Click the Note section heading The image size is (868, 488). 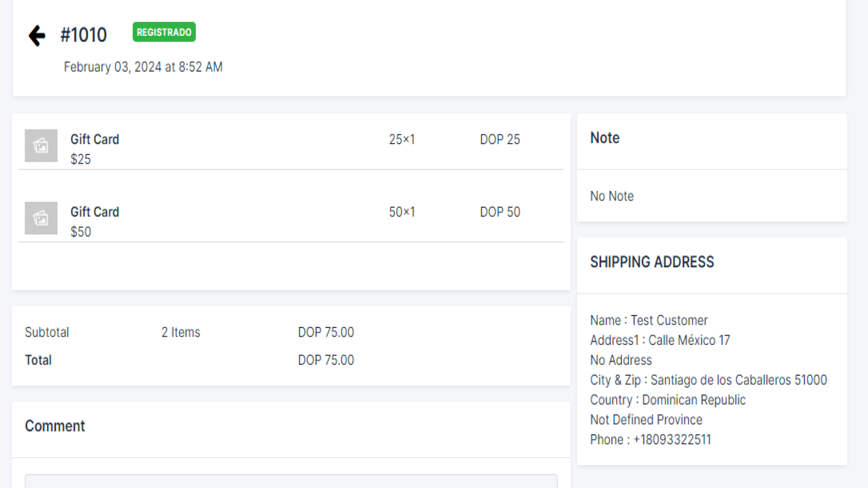click(x=605, y=138)
